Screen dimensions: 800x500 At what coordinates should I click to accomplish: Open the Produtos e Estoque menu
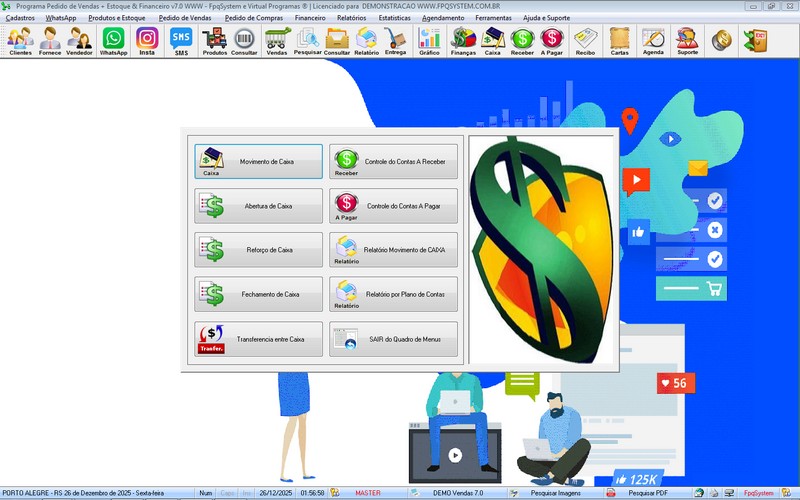[x=117, y=18]
